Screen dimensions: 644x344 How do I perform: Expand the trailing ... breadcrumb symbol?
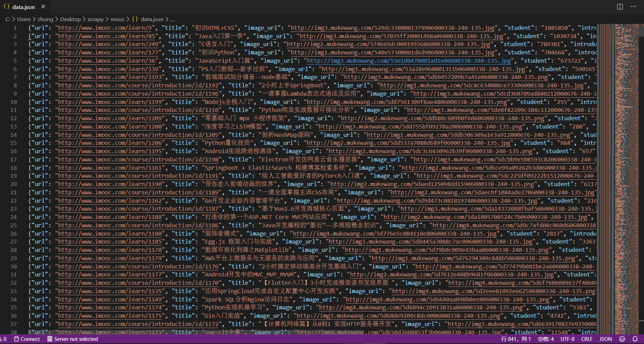(172, 19)
